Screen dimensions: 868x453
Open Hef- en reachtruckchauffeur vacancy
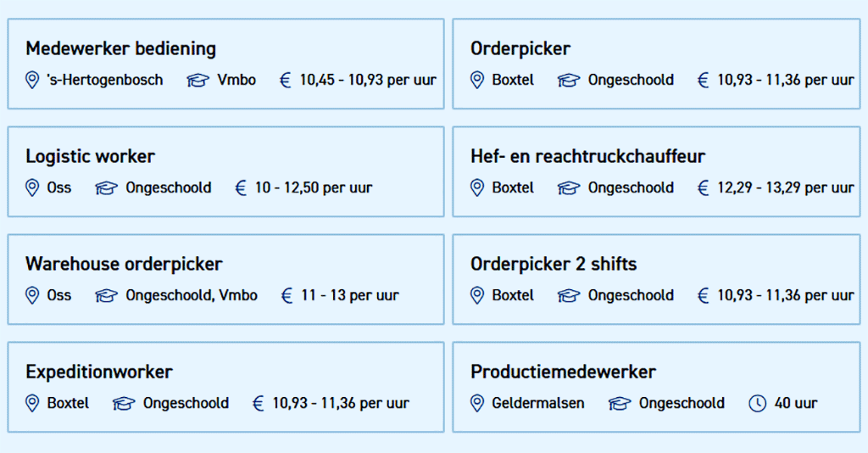(588, 157)
